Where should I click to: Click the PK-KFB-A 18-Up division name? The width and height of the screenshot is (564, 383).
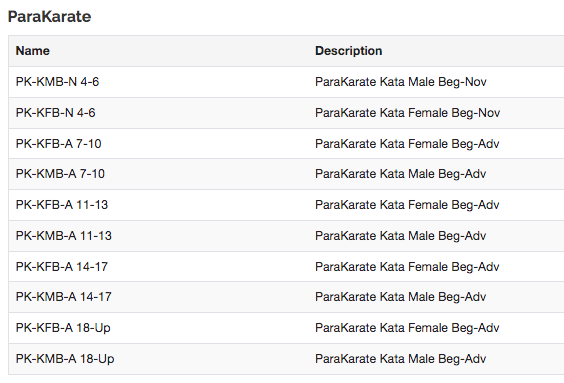63,328
